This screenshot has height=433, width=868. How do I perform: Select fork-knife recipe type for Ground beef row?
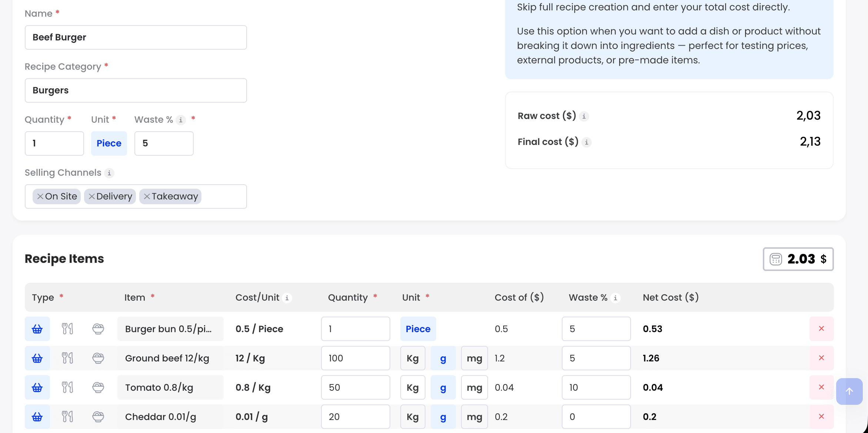pyautogui.click(x=67, y=358)
